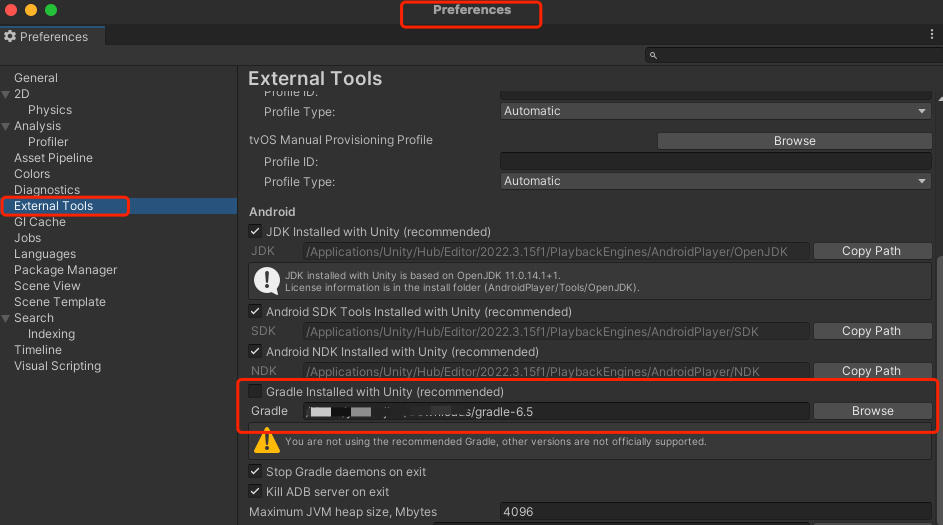This screenshot has width=943, height=525.
Task: Click the JDK path field
Action: (x=556, y=251)
